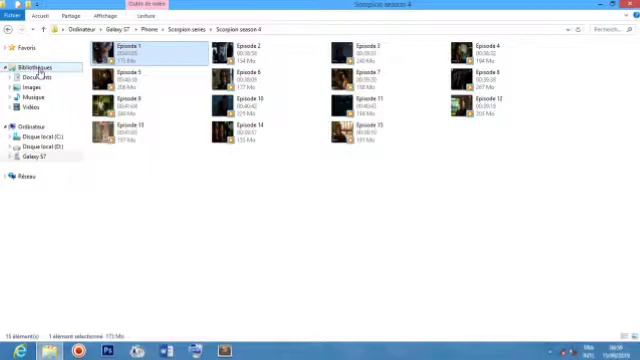The height and width of the screenshot is (360, 640).
Task: Open the Partage ribbon tab
Action: (71, 16)
